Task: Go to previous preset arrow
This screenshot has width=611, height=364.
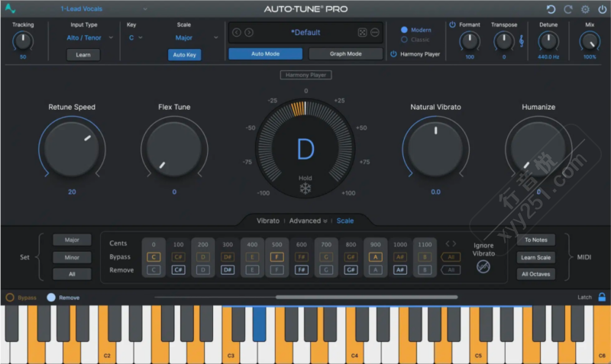Action: (237, 32)
